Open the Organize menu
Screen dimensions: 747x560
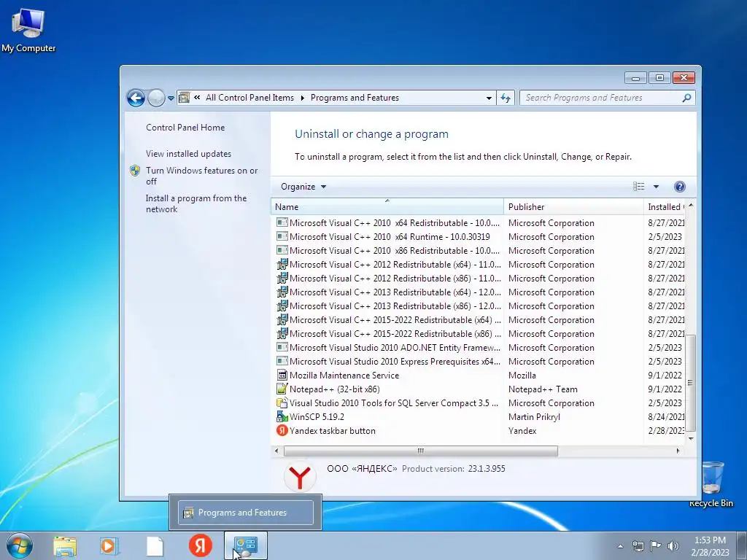303,187
